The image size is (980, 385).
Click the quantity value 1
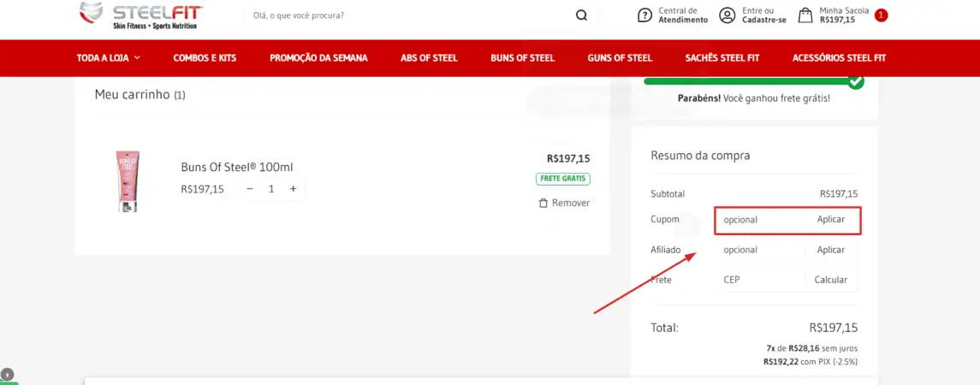(271, 189)
